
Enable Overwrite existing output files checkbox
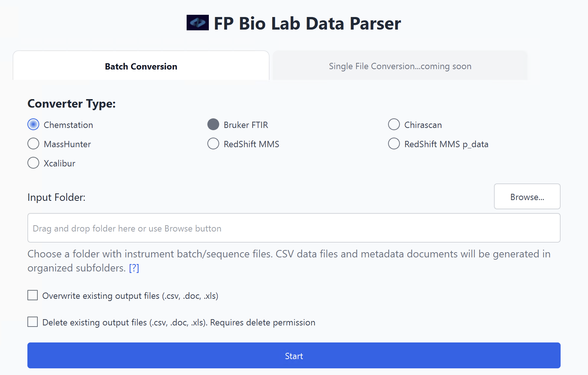[33, 295]
